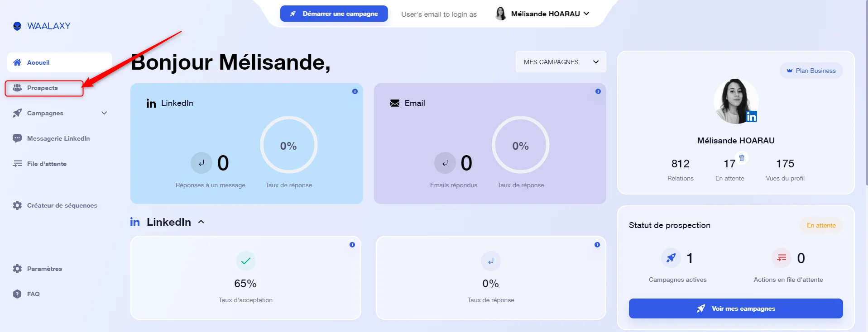The height and width of the screenshot is (332, 868).
Task: Click the Paramètres gear icon
Action: (x=17, y=269)
